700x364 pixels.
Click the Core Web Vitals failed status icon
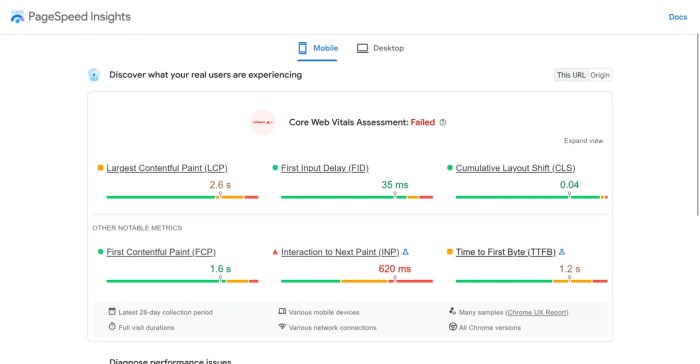pyautogui.click(x=262, y=122)
